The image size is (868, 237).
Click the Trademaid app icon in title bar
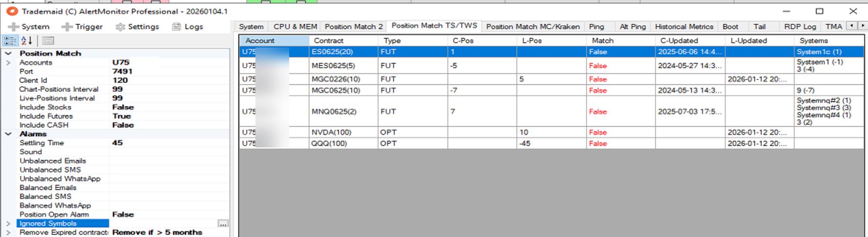tap(12, 11)
